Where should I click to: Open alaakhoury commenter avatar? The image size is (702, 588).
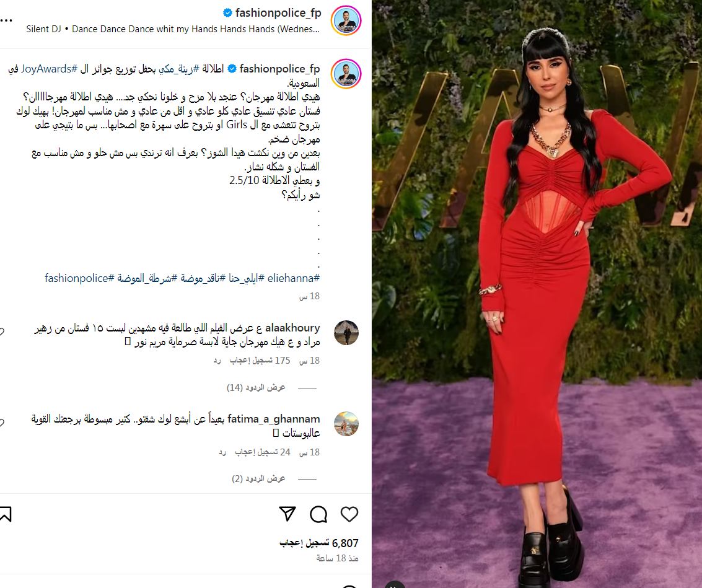pos(346,333)
